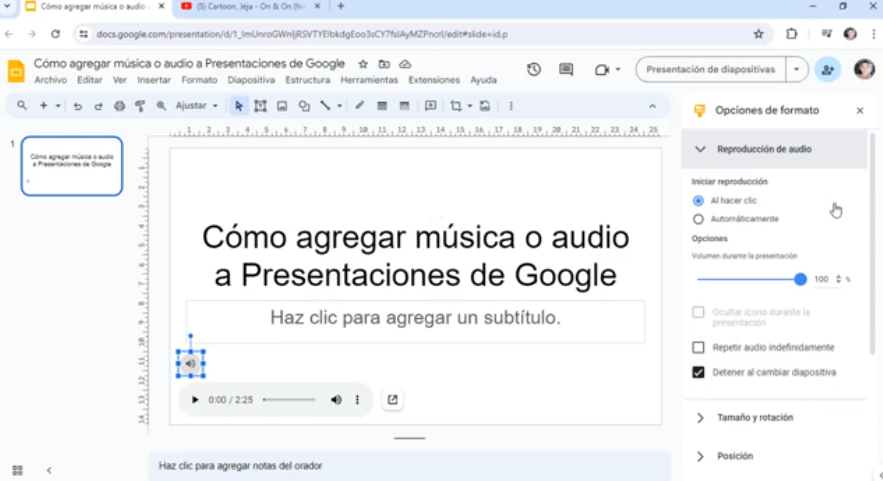Image resolution: width=883 pixels, height=481 pixels.
Task: Select the speaker audio icon on slide
Action: click(x=191, y=364)
